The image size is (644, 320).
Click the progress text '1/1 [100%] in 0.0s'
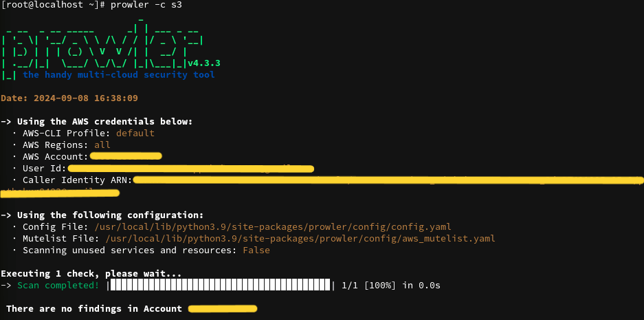[x=391, y=285]
